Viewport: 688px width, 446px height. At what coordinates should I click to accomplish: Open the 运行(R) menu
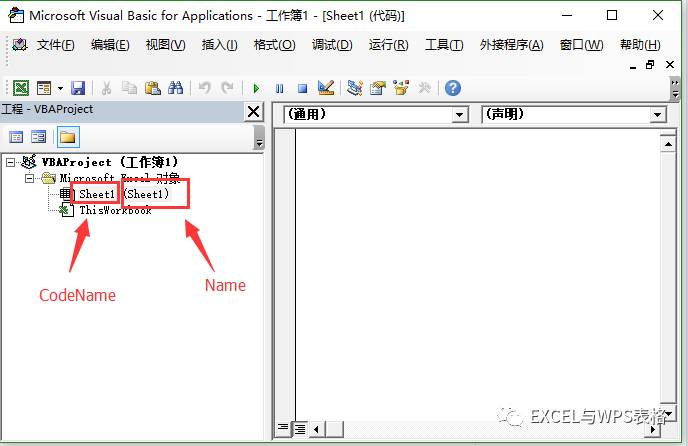click(388, 45)
